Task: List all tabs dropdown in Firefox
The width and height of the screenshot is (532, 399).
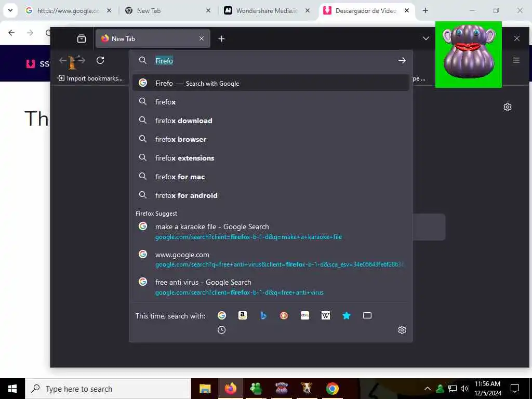Action: click(x=426, y=38)
